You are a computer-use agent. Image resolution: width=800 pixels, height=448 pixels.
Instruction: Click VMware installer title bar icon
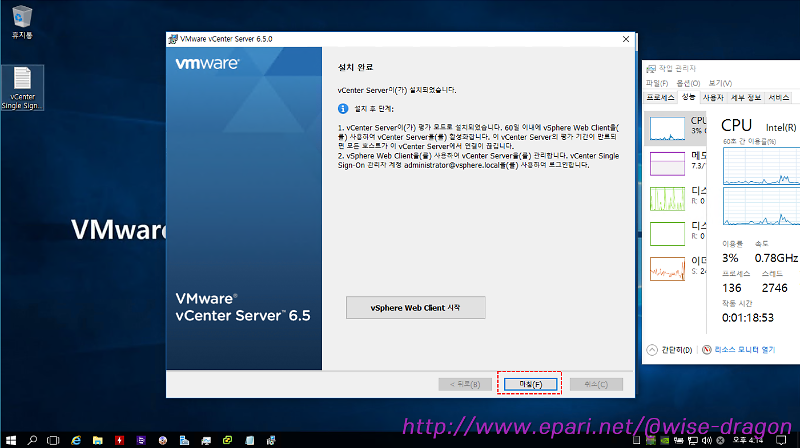pos(173,39)
